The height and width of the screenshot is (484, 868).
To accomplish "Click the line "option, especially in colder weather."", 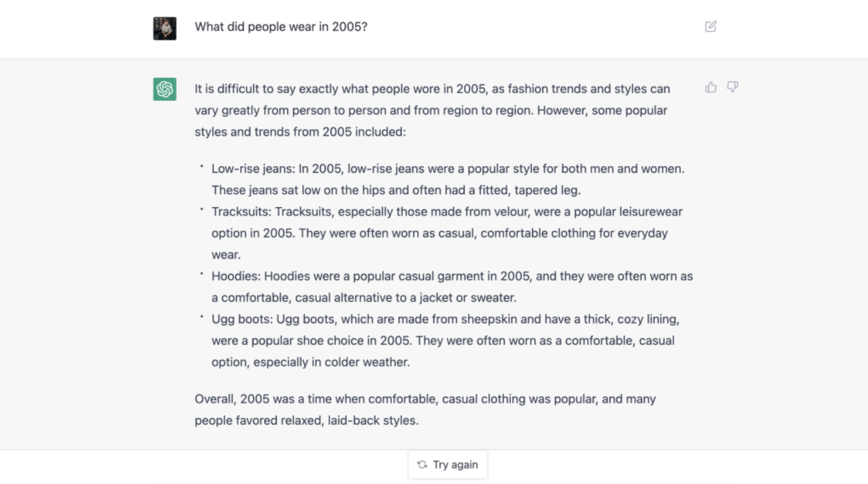I will pos(311,363).
